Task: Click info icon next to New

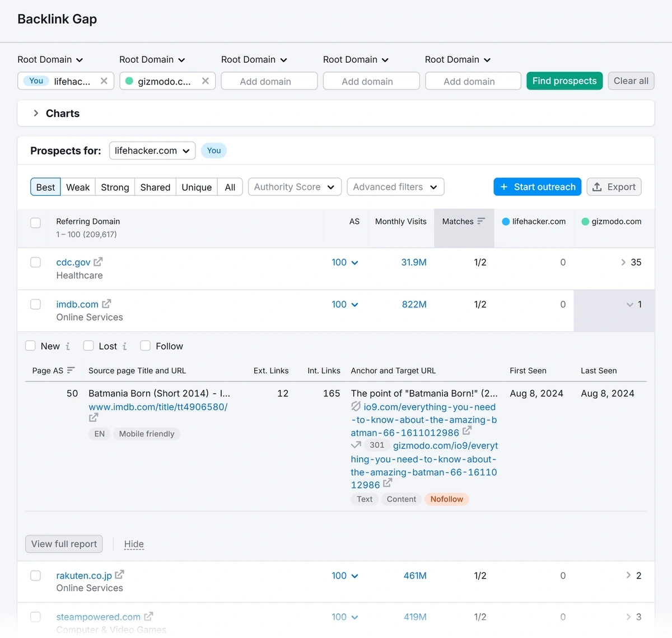Action: tap(68, 346)
